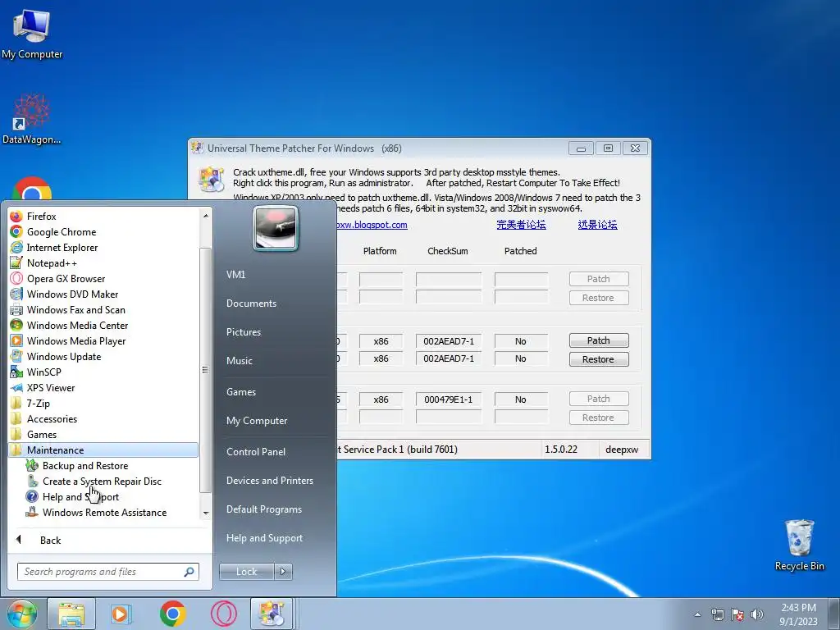The height and width of the screenshot is (630, 840).
Task: Click the programs list scroll up arrow
Action: coord(205,216)
